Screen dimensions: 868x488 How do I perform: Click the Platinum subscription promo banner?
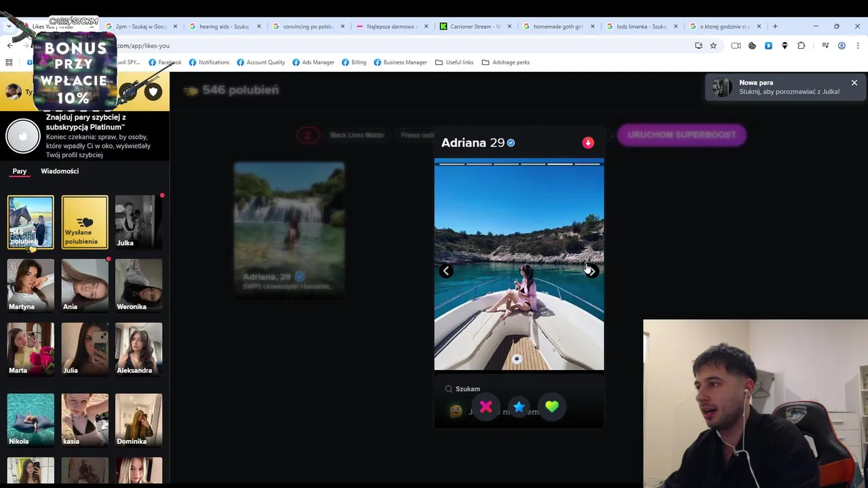point(85,136)
